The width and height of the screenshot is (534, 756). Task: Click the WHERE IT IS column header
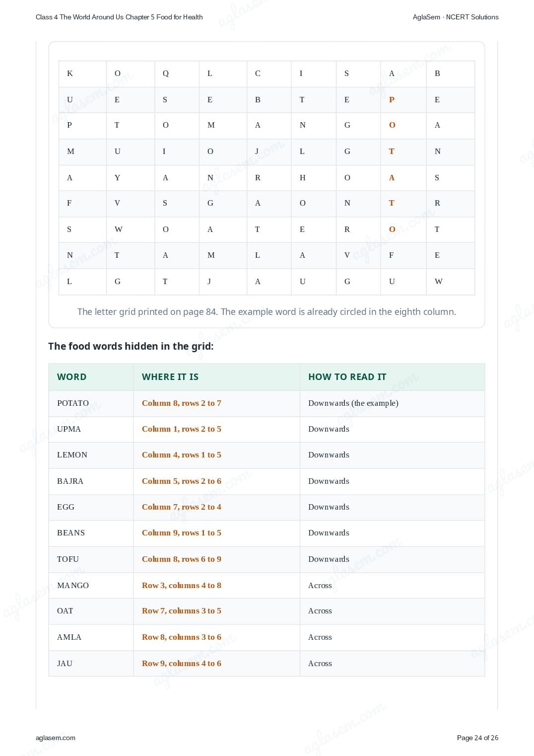pos(170,377)
